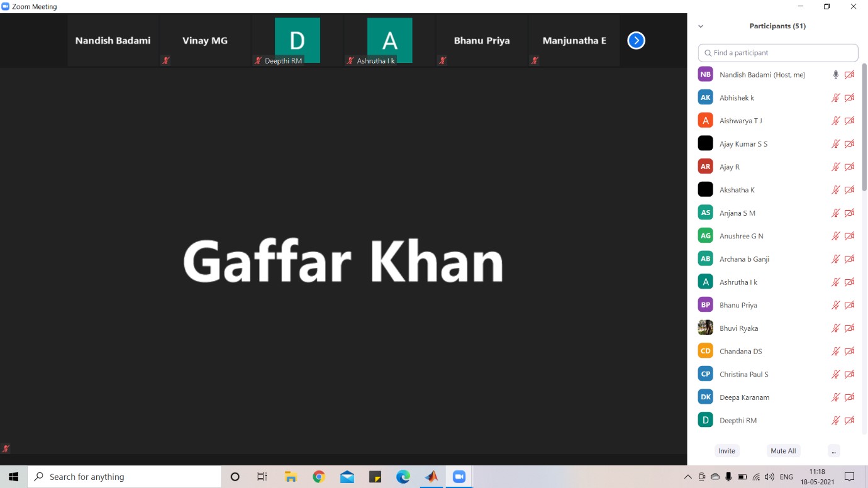868x488 pixels.
Task: Click the next participants arrow in gallery strip
Action: pyautogui.click(x=636, y=40)
